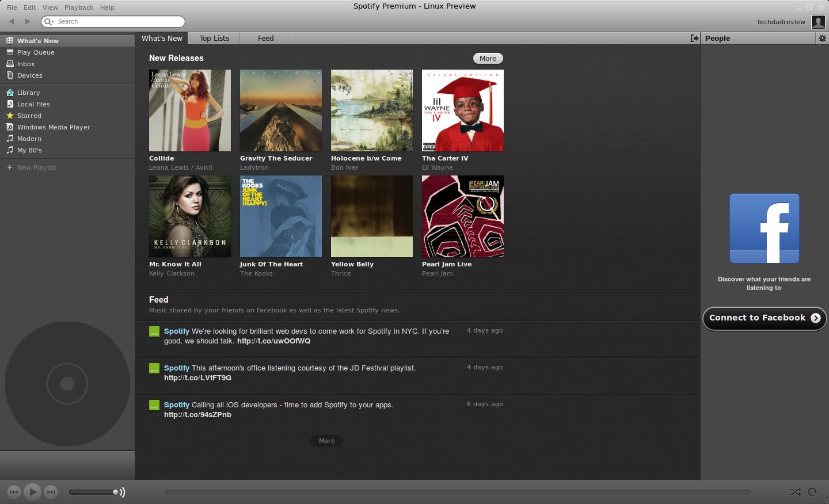Click Lil Wayne artist link
The image size is (829, 504).
pos(438,167)
